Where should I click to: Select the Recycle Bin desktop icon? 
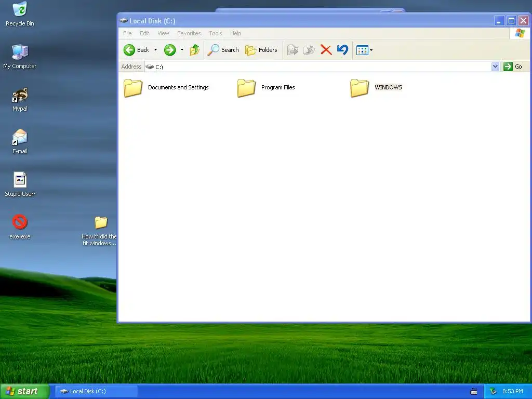click(x=20, y=14)
